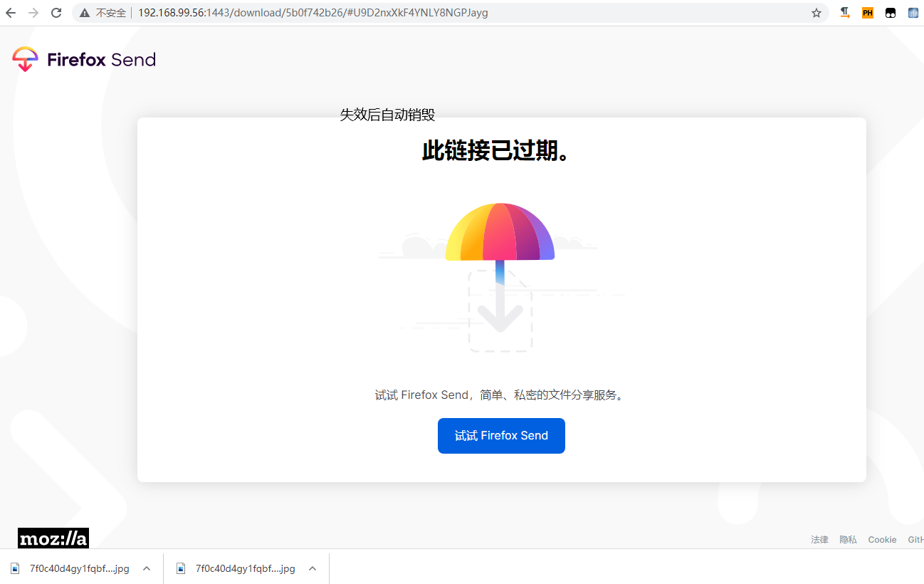This screenshot has width=924, height=584.
Task: Open the GitHub footer link
Action: tap(916, 539)
